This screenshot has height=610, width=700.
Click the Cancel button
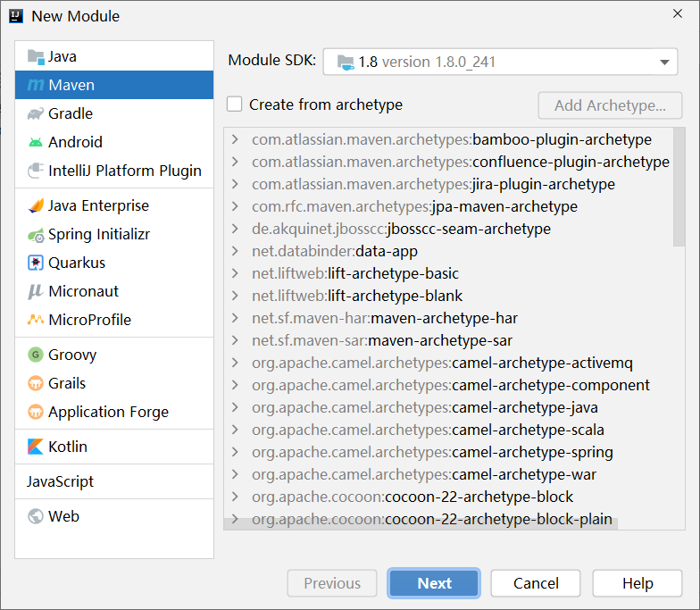536,583
